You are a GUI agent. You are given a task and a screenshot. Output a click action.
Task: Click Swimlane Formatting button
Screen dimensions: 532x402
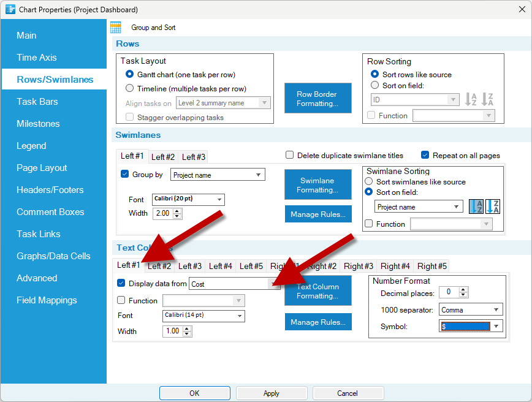(317, 185)
